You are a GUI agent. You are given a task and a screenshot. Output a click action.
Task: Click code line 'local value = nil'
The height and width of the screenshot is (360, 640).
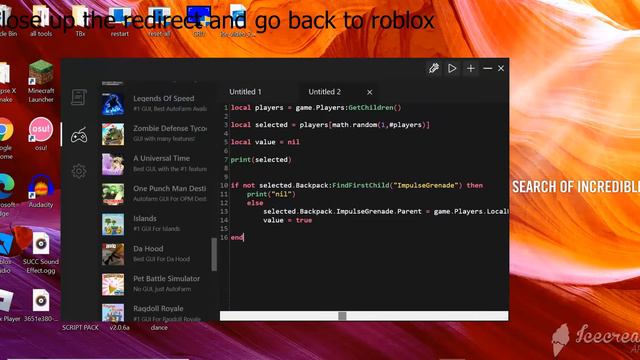(265, 142)
